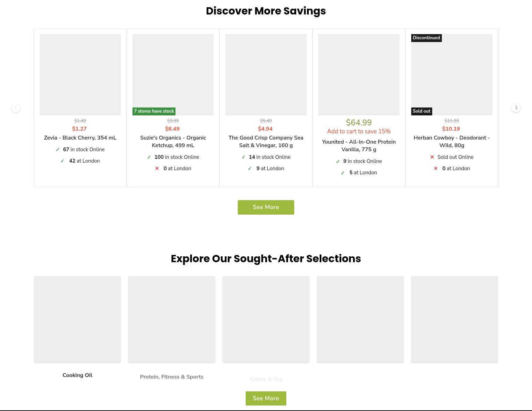
Task: Click the Discontinued badge on Herban Cowboy
Action: (x=426, y=38)
